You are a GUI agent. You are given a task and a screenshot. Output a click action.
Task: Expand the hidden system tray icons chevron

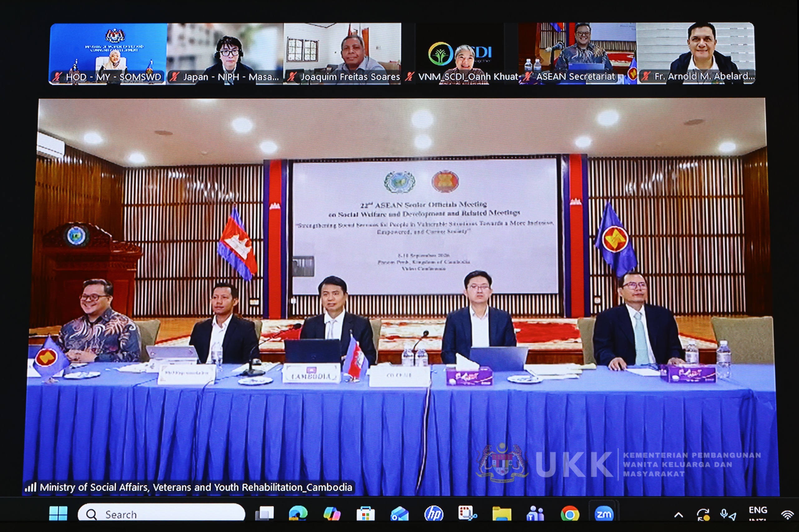click(x=679, y=515)
